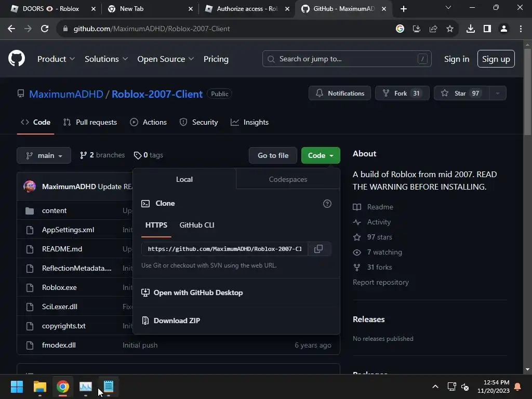Select the GitHub CLI clone option
The image size is (532, 399).
197,225
